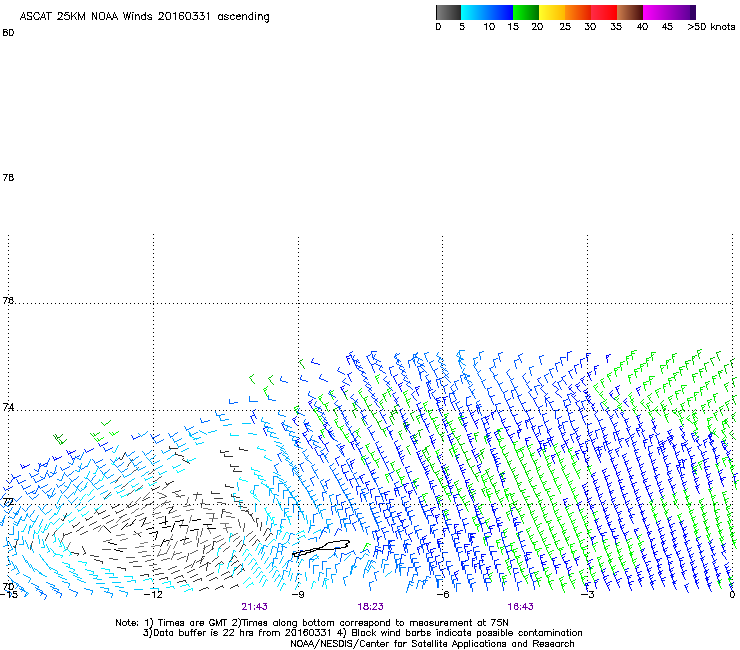Click the 'Times are GMT' note line
The height and width of the screenshot is (650, 740).
[312, 623]
